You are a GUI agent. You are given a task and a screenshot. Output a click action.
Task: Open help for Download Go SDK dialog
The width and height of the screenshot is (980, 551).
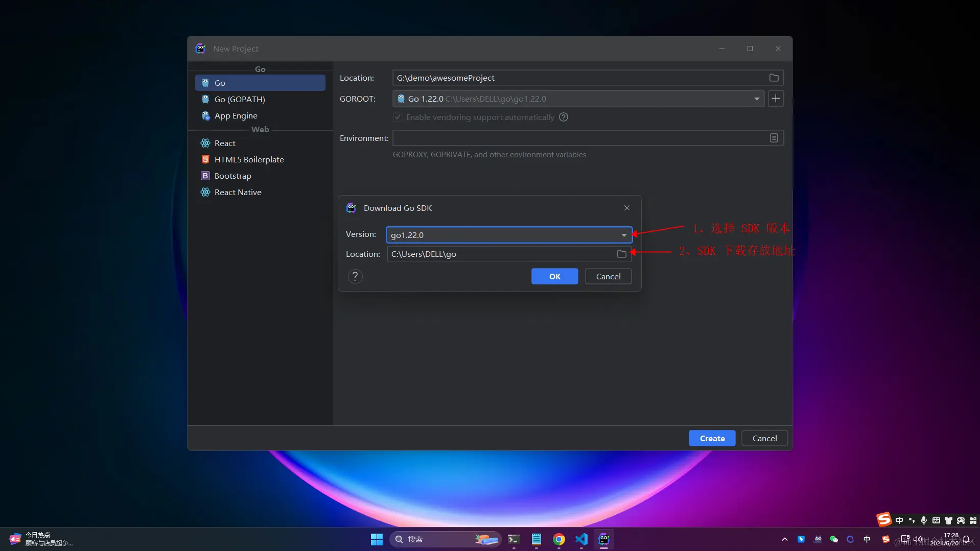[x=355, y=276]
